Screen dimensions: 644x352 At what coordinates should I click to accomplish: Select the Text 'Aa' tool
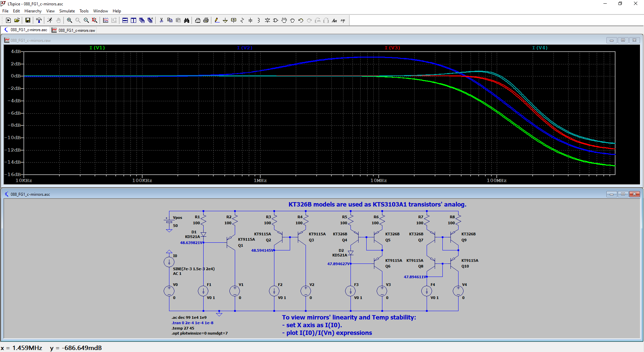(x=334, y=20)
